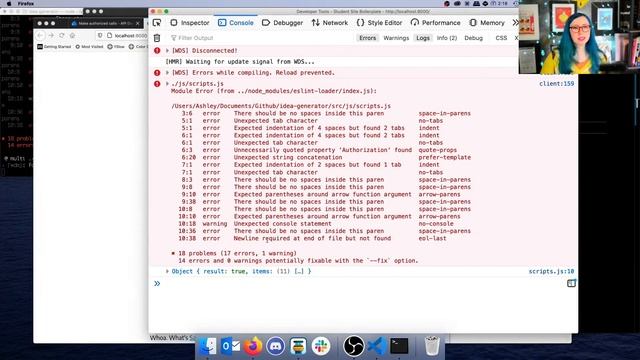Screen dimensions: 640x360
Task: Launch Firefox from the Dock
Action: (253, 346)
